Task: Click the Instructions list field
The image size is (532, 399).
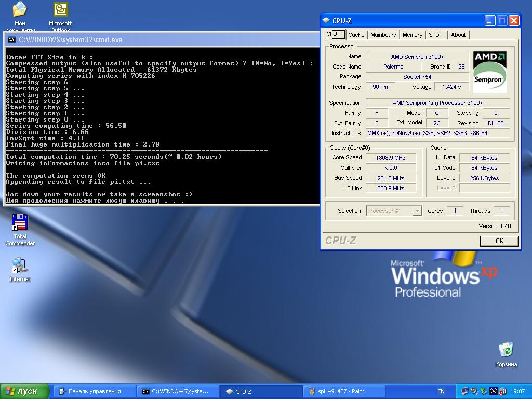Action: (437, 133)
